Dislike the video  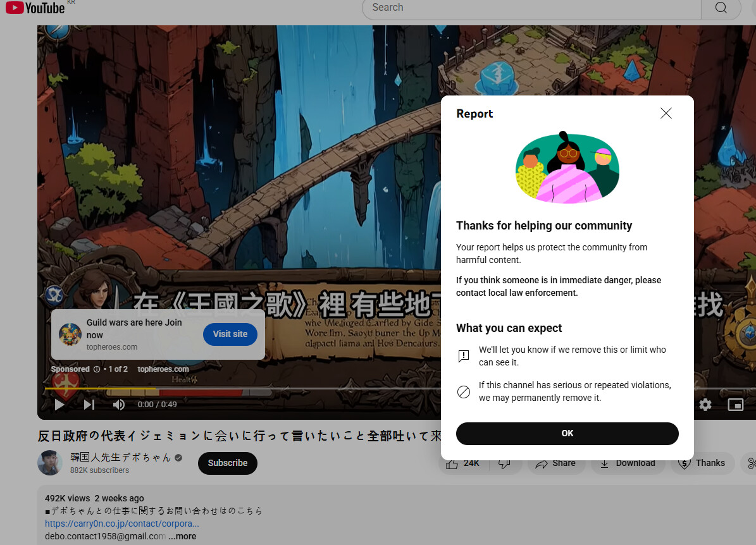pyautogui.click(x=505, y=463)
